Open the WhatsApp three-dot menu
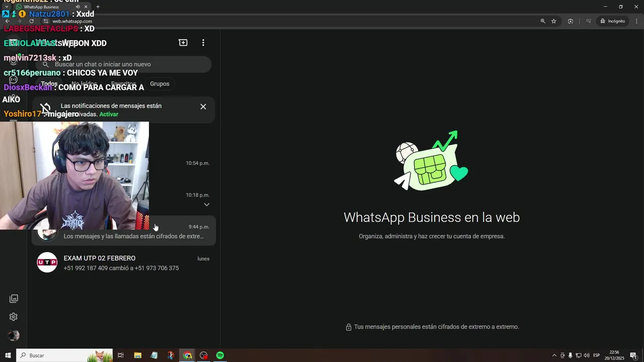This screenshot has width=644, height=362. [203, 43]
